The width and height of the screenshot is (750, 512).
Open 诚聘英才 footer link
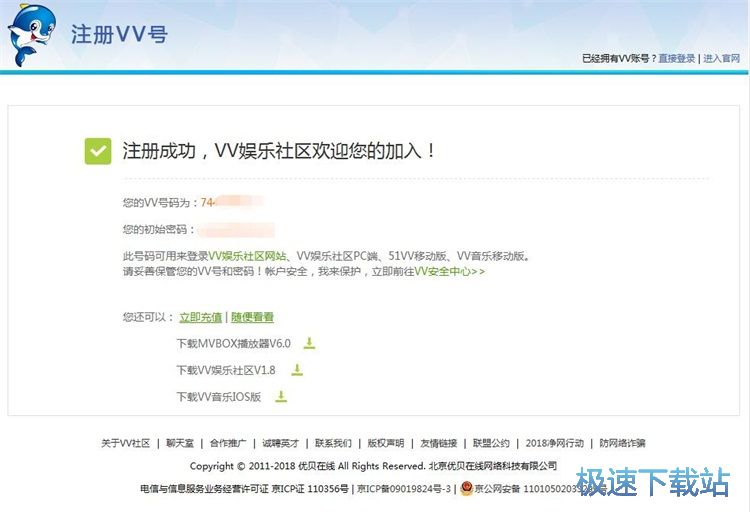pyautogui.click(x=280, y=443)
